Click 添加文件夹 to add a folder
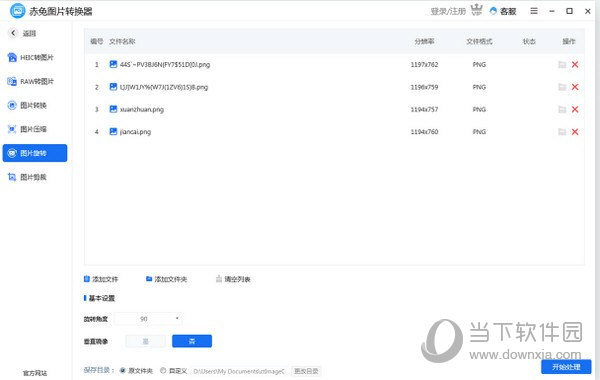This screenshot has height=380, width=600. point(166,279)
